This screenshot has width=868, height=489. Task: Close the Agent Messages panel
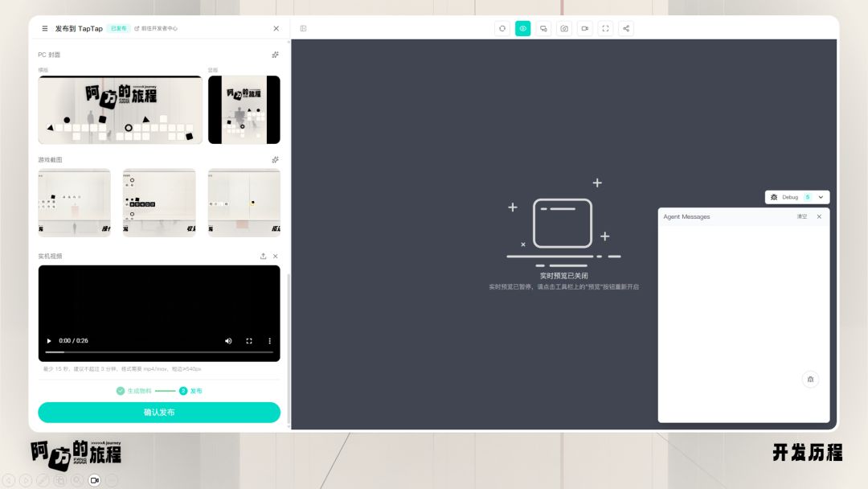pos(819,216)
